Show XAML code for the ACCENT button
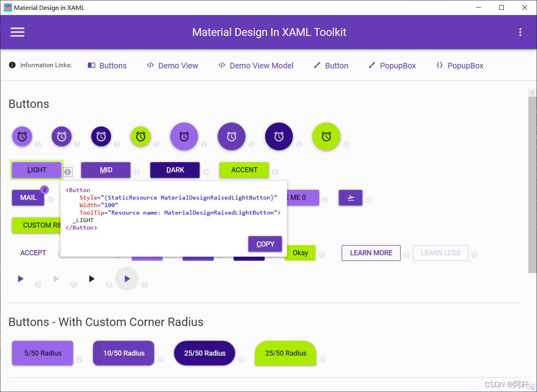The width and height of the screenshot is (537, 392). 275,172
